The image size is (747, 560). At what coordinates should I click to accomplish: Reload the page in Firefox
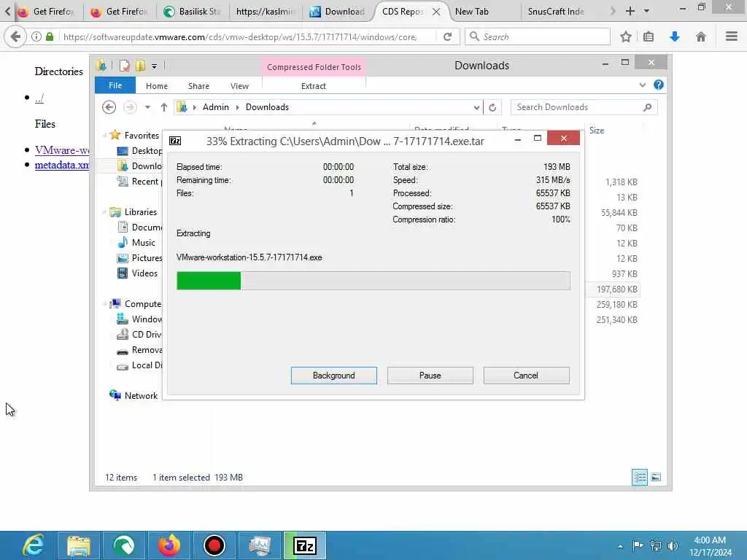point(447,36)
